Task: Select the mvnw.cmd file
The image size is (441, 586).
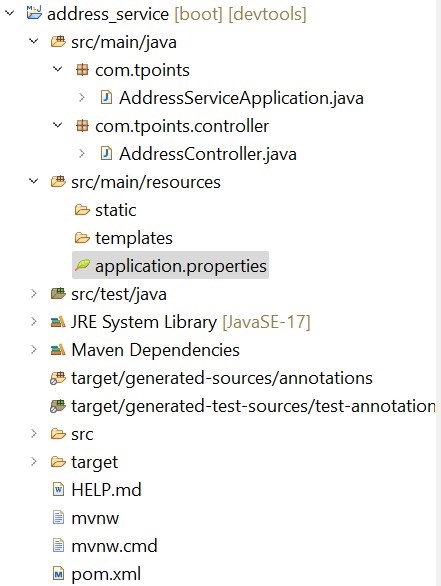Action: tap(105, 546)
